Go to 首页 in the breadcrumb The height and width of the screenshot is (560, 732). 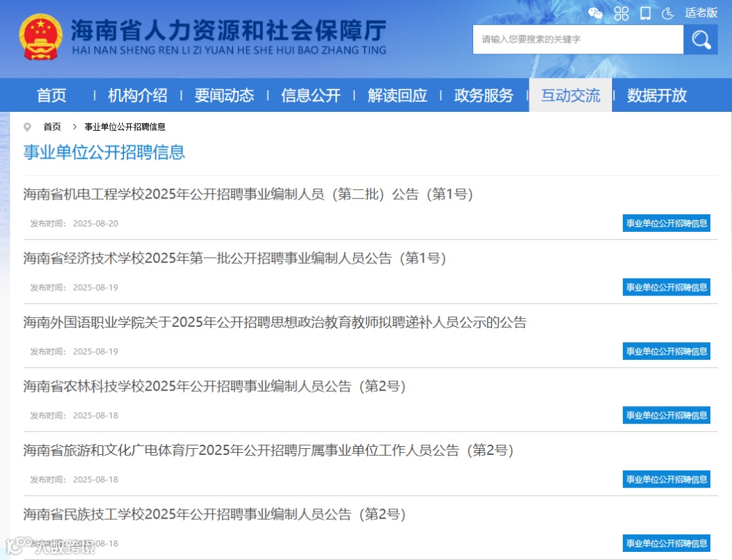click(x=52, y=127)
